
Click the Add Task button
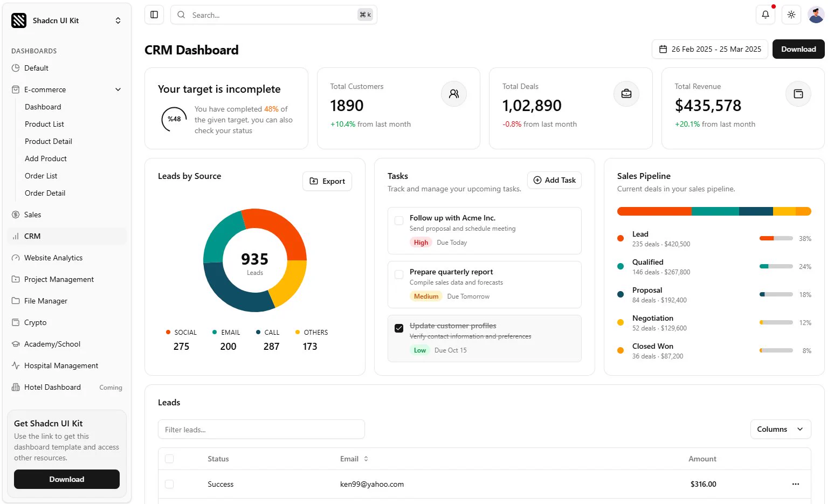click(x=554, y=180)
